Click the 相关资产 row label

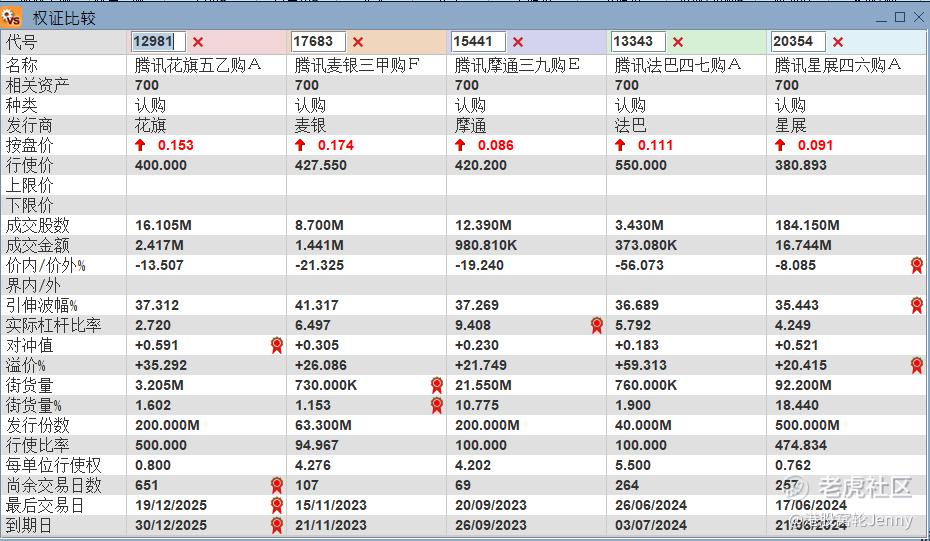(37, 85)
